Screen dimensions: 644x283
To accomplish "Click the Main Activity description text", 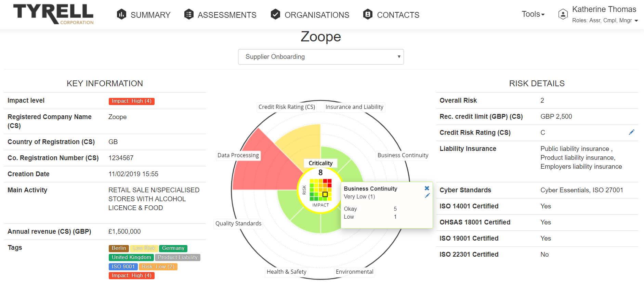I will [x=154, y=199].
